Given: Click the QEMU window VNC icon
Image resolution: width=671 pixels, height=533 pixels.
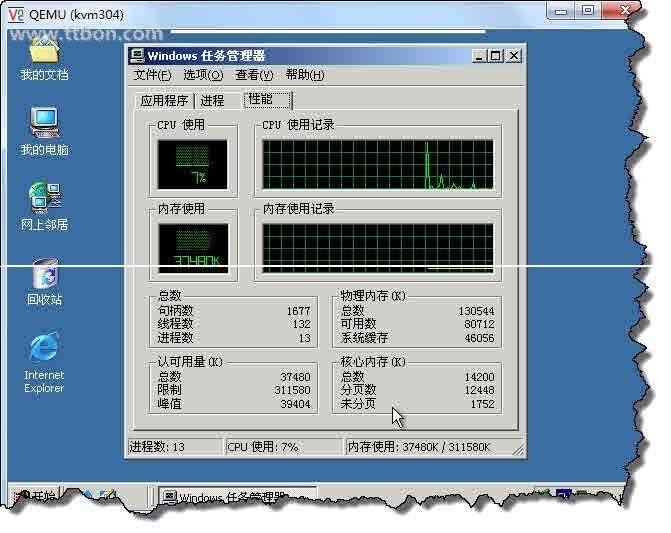Looking at the screenshot, I should [x=16, y=14].
